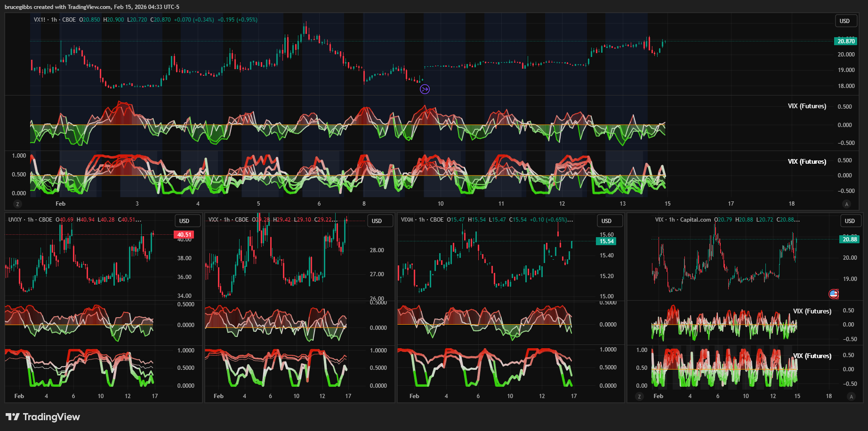Click the VX1! symbol title
Screen dimensions: 868x431
pos(40,20)
